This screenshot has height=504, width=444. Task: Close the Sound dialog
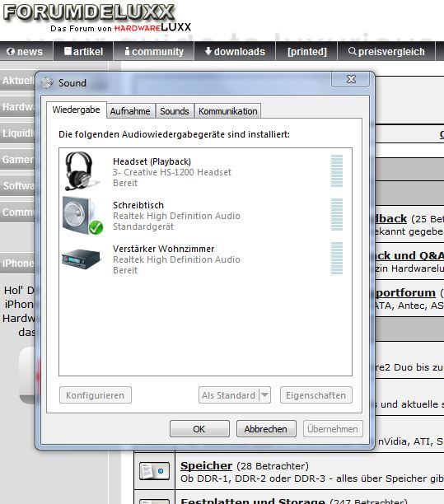click(x=350, y=79)
